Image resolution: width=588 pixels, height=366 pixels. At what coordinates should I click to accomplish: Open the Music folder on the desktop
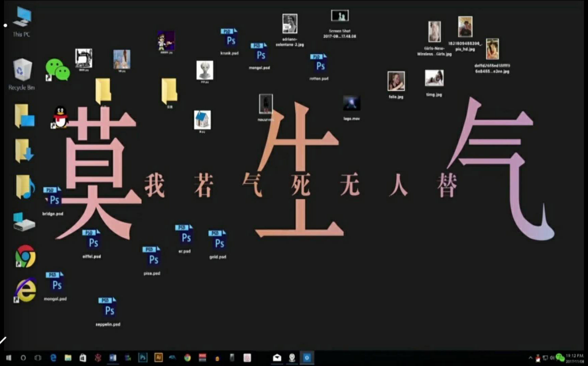point(25,186)
